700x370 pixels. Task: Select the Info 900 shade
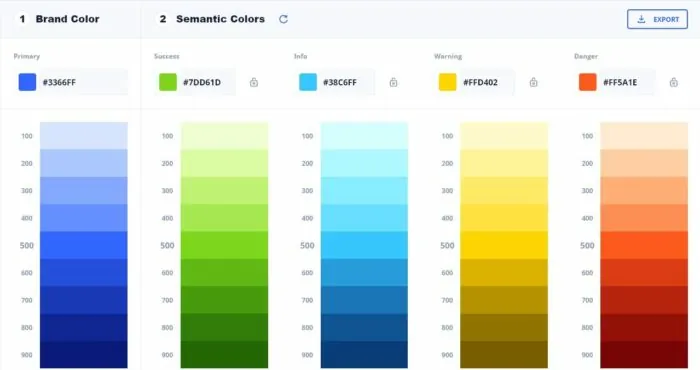pyautogui.click(x=364, y=355)
